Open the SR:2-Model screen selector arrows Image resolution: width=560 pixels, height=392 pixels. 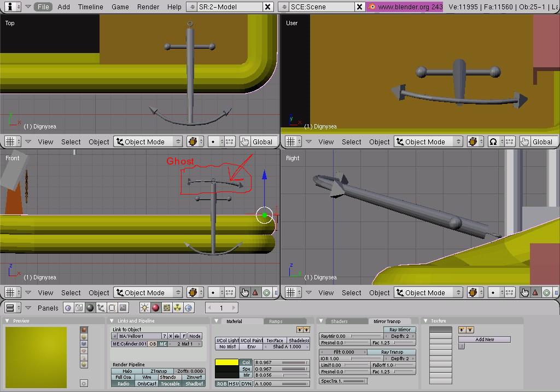[192, 7]
